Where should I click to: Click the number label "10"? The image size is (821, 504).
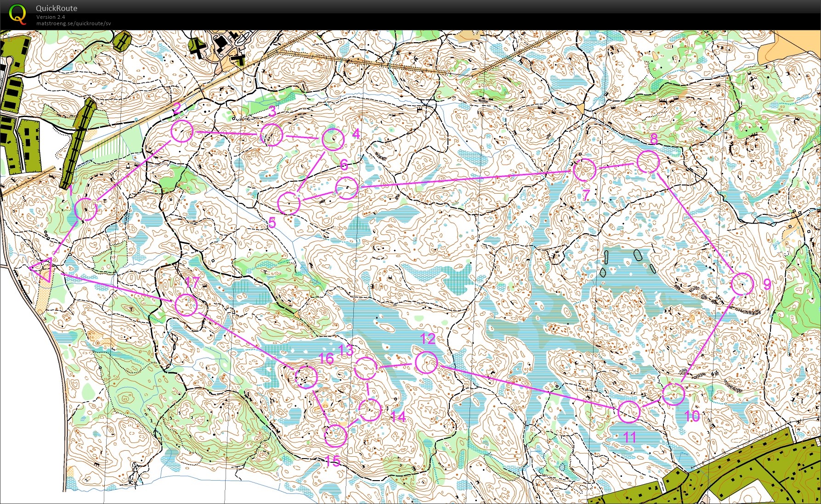pyautogui.click(x=692, y=416)
